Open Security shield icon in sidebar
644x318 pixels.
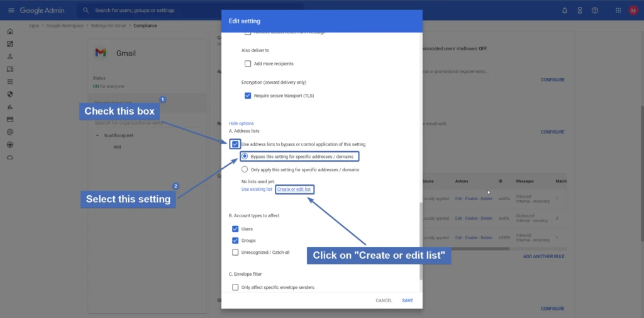[x=10, y=94]
